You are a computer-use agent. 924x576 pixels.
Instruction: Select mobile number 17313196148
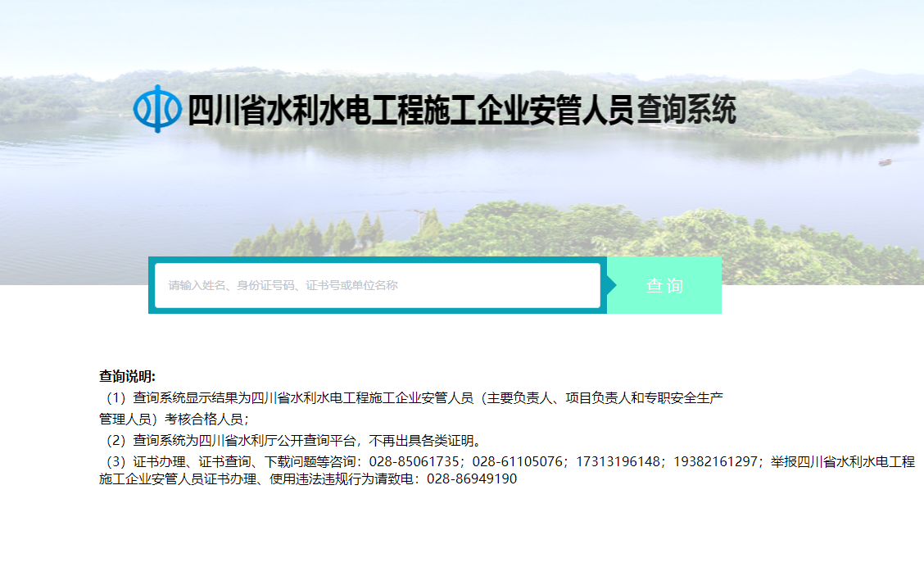[x=618, y=461]
